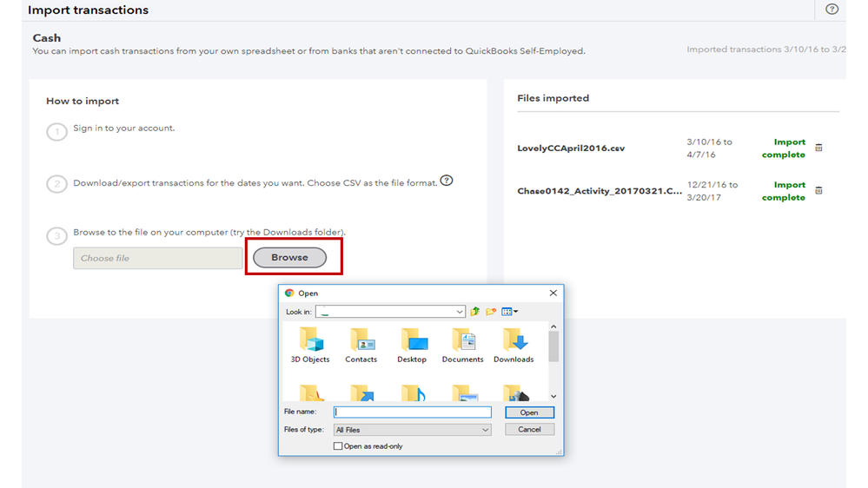Expand the Files of type dropdown
This screenshot has width=868, height=488.
[485, 430]
